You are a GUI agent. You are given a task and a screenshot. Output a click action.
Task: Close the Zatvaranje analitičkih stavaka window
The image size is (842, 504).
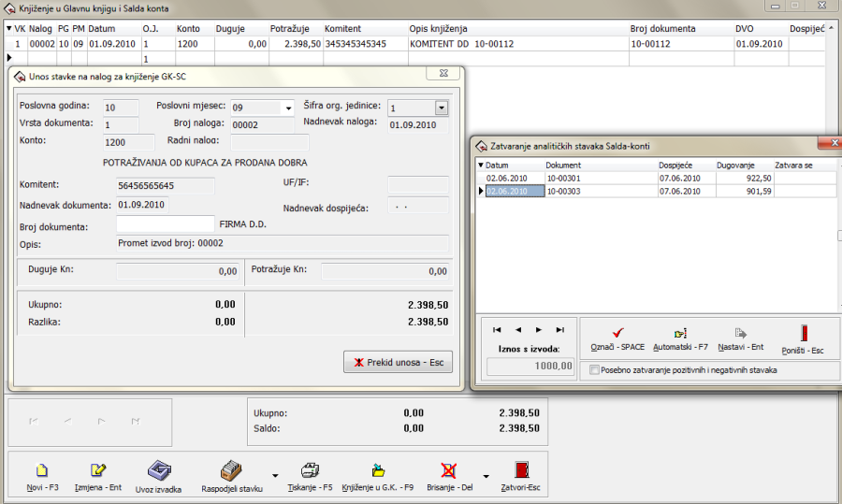click(x=833, y=143)
